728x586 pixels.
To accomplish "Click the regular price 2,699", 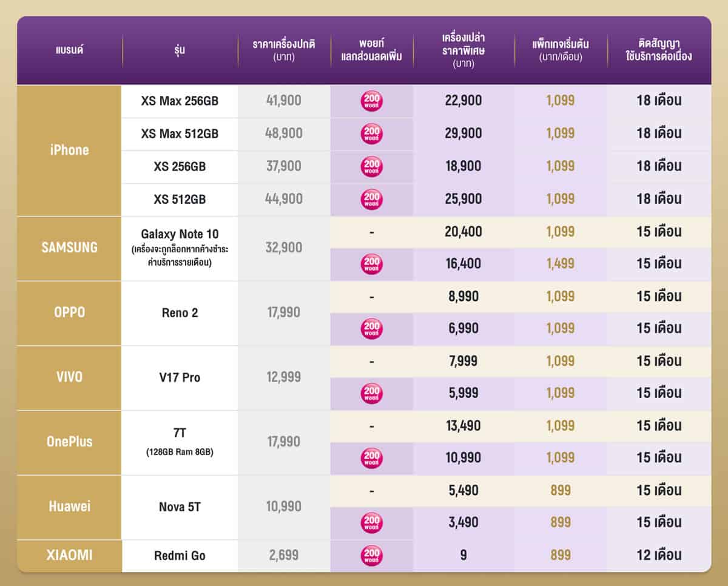I will point(284,555).
